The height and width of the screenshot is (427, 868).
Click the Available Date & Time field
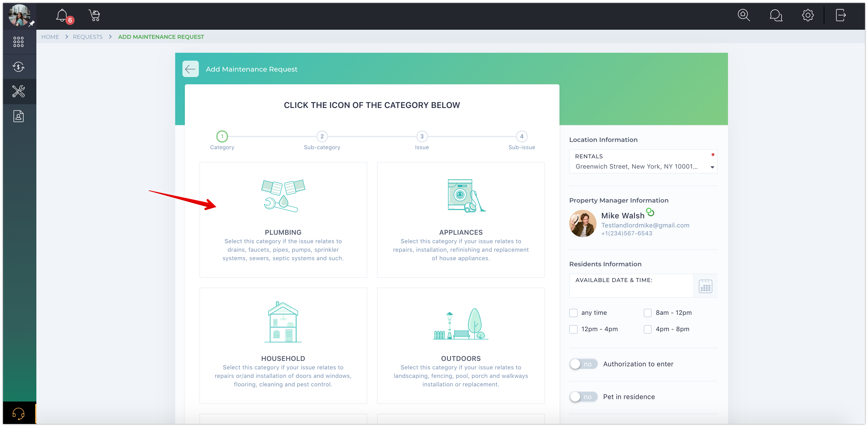[x=631, y=286]
